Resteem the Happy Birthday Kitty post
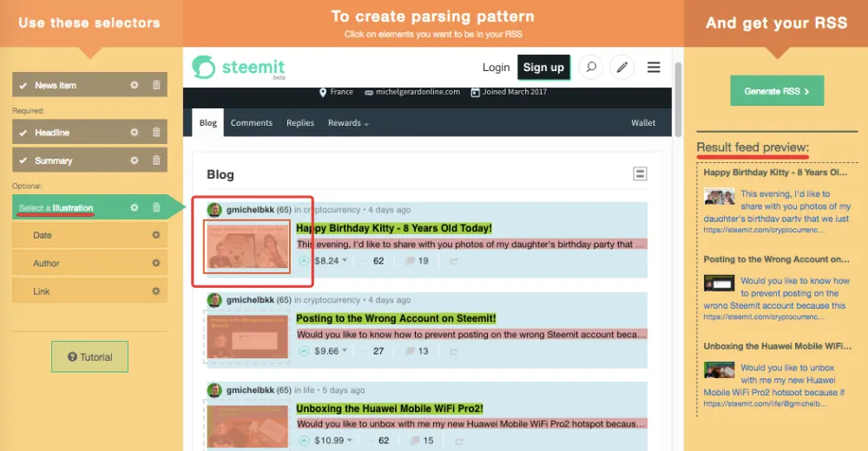Viewport: 868px width, 451px height. [453, 261]
